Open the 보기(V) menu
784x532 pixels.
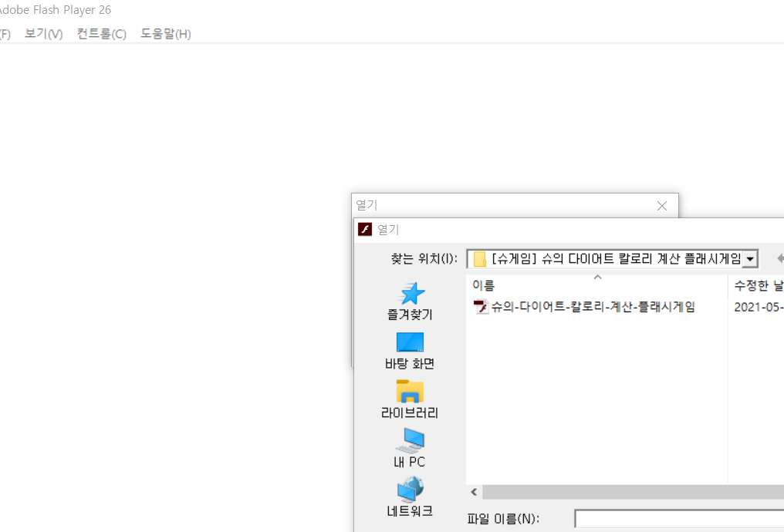(43, 34)
